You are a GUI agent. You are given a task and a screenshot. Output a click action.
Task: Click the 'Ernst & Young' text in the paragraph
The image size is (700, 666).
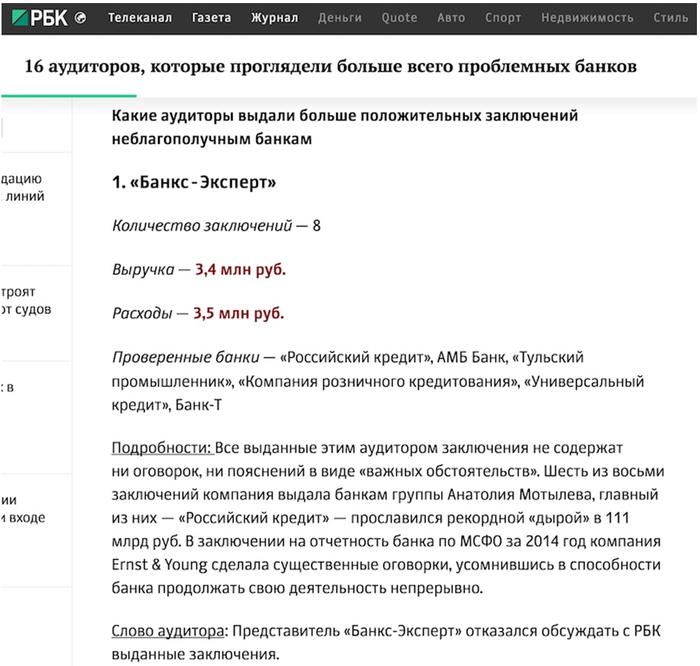click(159, 565)
